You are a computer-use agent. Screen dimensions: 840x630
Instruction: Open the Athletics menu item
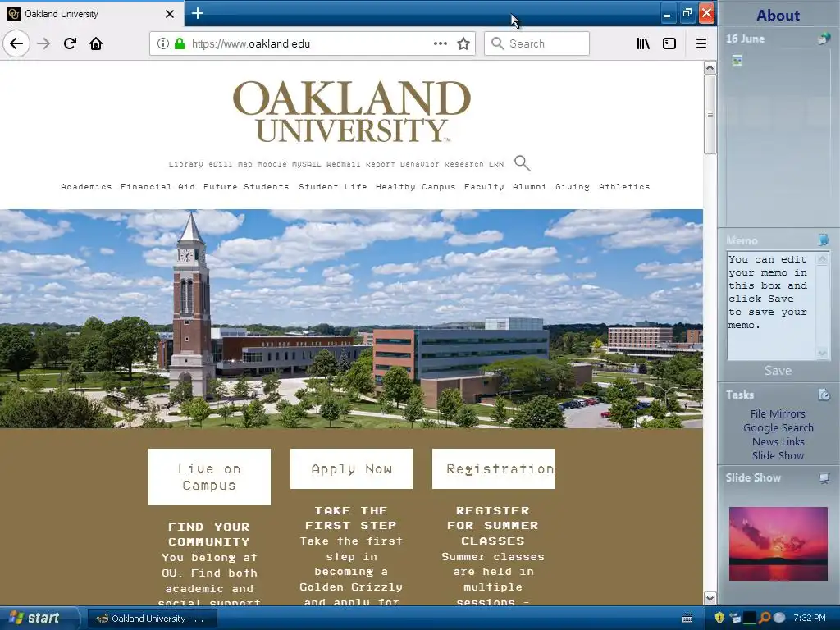(624, 186)
